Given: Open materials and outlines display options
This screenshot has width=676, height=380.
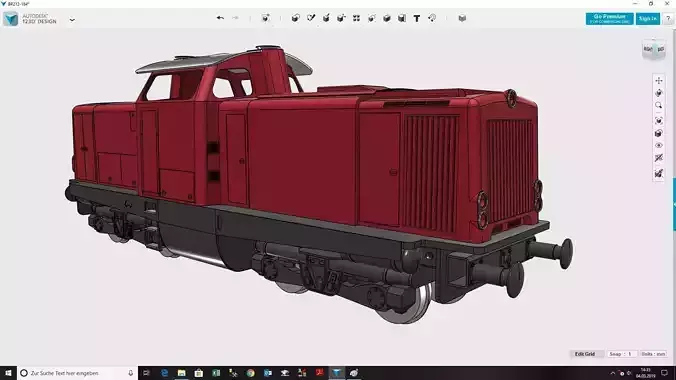Looking at the screenshot, I should point(659,133).
